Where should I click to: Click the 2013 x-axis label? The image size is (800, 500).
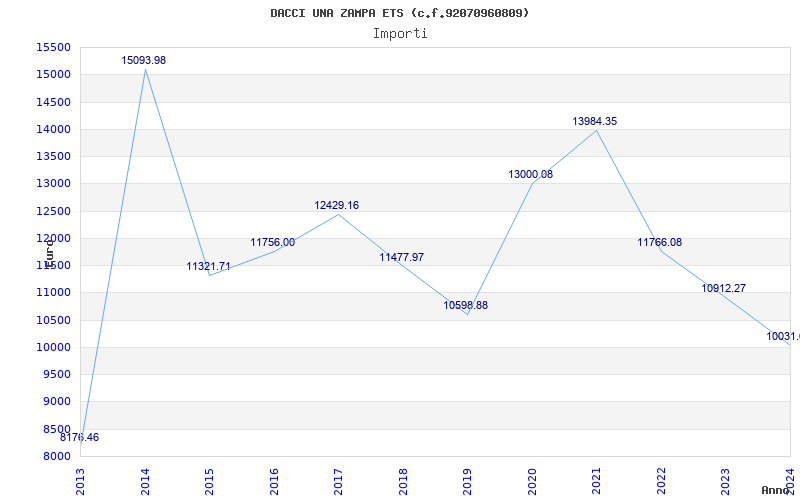(x=81, y=481)
